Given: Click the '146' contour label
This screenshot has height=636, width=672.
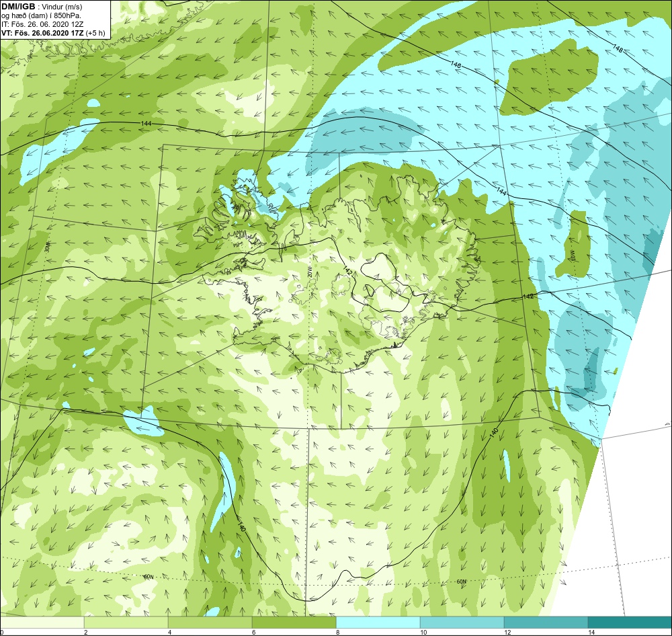Looking at the screenshot, I should tap(456, 65).
